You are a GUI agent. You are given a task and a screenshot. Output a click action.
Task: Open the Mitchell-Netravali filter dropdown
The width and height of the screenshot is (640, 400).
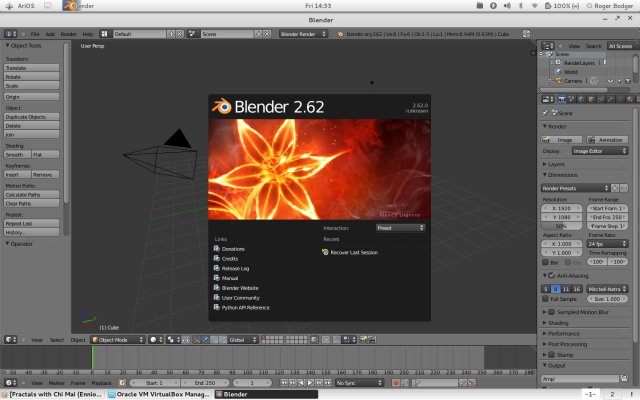coord(607,289)
